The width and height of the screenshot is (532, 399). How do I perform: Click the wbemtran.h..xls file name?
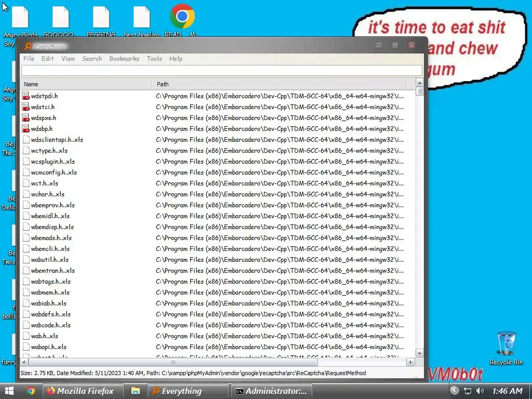(53, 270)
